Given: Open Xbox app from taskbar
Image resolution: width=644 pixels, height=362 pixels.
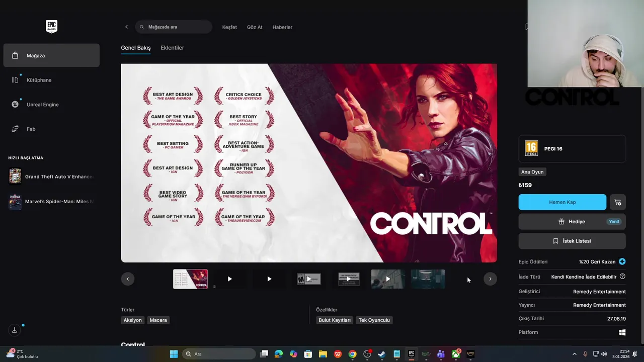Looking at the screenshot, I should pos(456,354).
